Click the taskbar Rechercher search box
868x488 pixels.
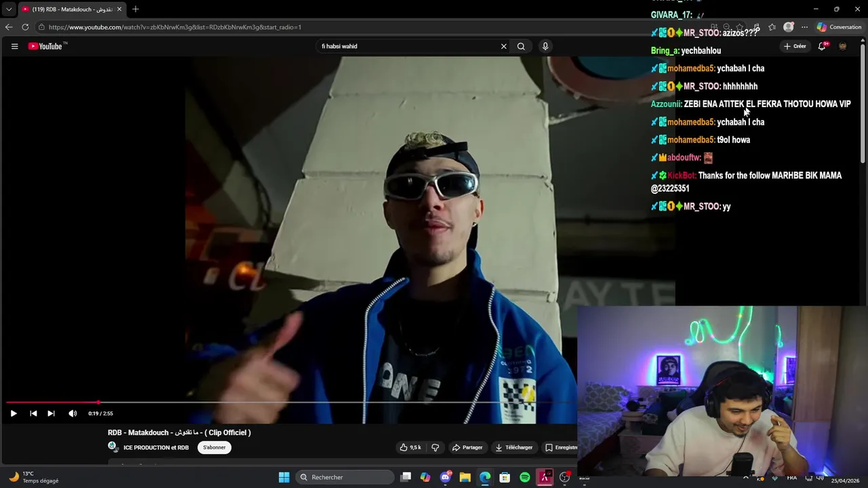(x=345, y=477)
